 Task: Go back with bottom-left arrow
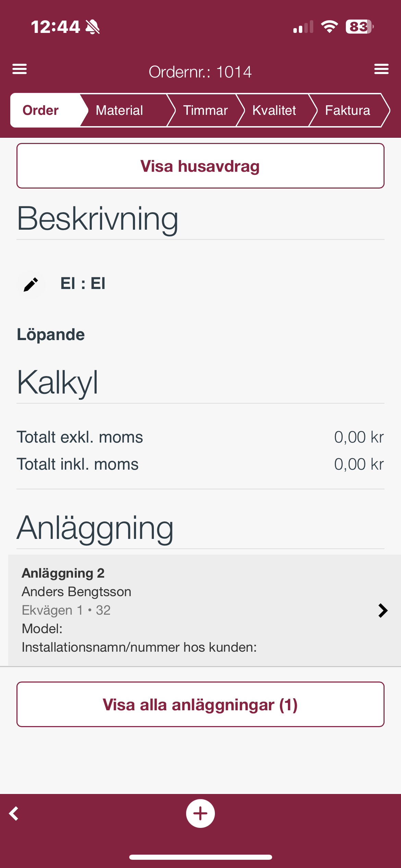coord(14,813)
